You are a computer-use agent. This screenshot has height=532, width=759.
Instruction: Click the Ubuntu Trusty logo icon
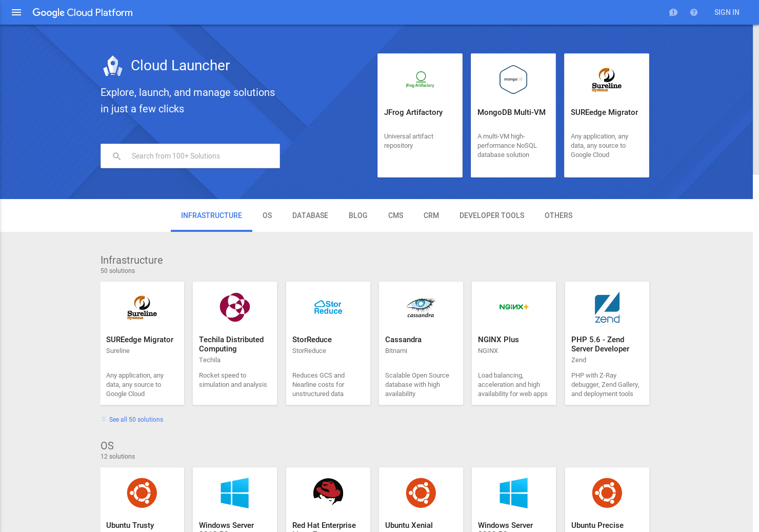point(142,492)
